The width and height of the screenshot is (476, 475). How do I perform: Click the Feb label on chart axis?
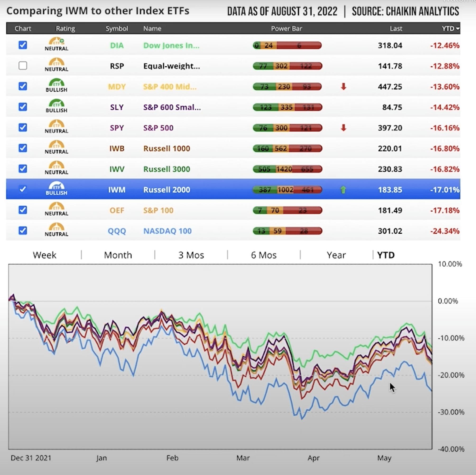[172, 458]
